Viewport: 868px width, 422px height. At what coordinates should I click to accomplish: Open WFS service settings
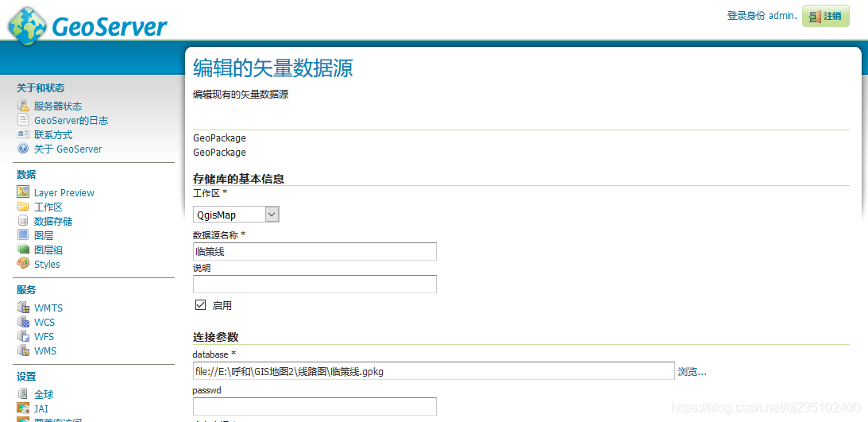point(44,337)
